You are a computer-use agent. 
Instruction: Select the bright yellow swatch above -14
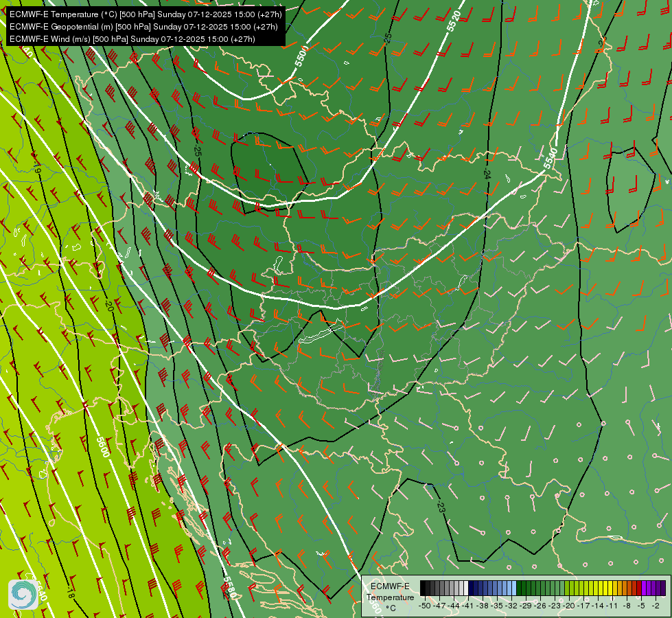[x=601, y=588]
